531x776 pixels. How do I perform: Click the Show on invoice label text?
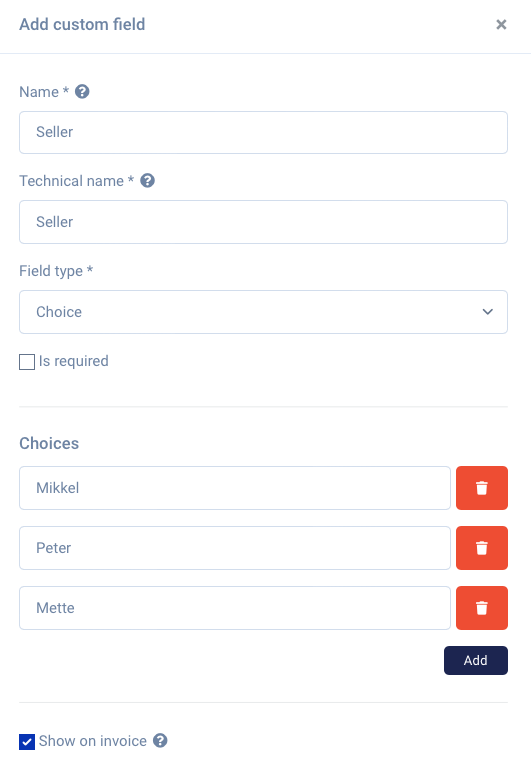click(93, 741)
